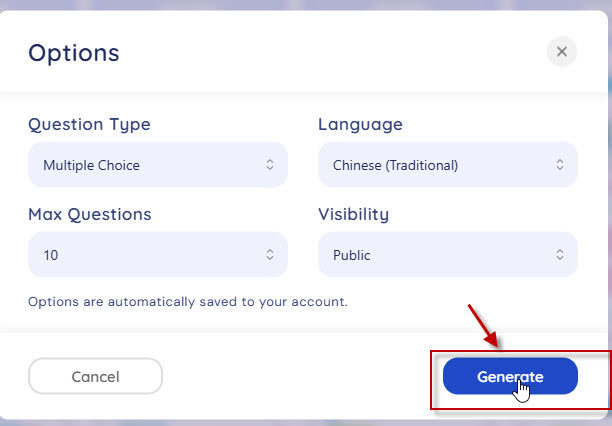Open the Max Questions dropdown
The height and width of the screenshot is (426, 612).
(x=157, y=255)
